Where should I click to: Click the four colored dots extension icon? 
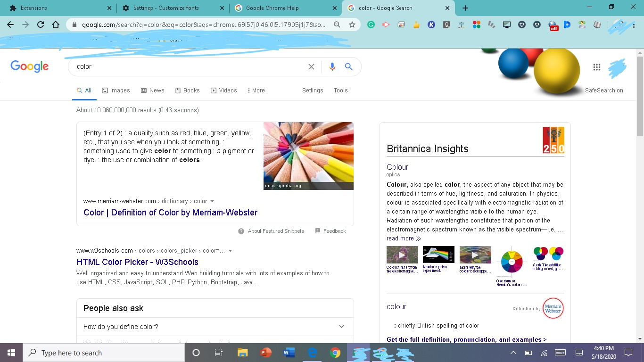477,25
